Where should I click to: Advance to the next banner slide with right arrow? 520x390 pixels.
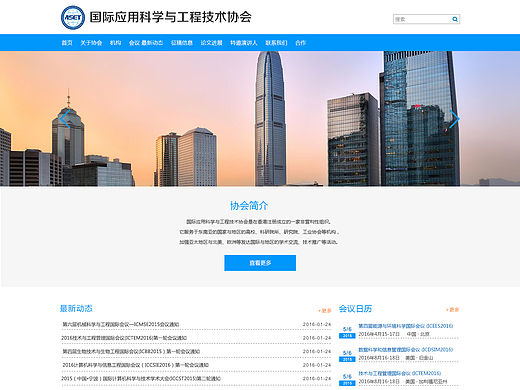(454, 119)
